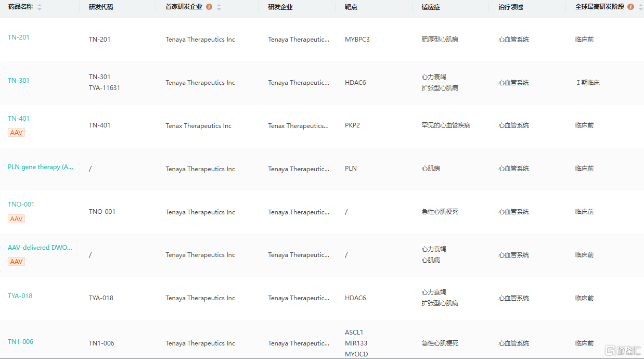Select 急性心肌梗死 in the TNO-001 row
644x359 pixels.
coord(440,212)
